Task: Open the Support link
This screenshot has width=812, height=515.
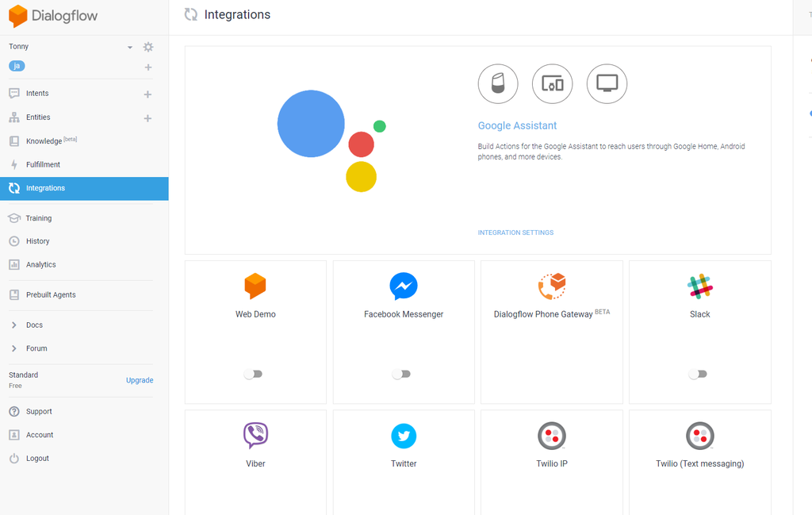Action: 39,411
